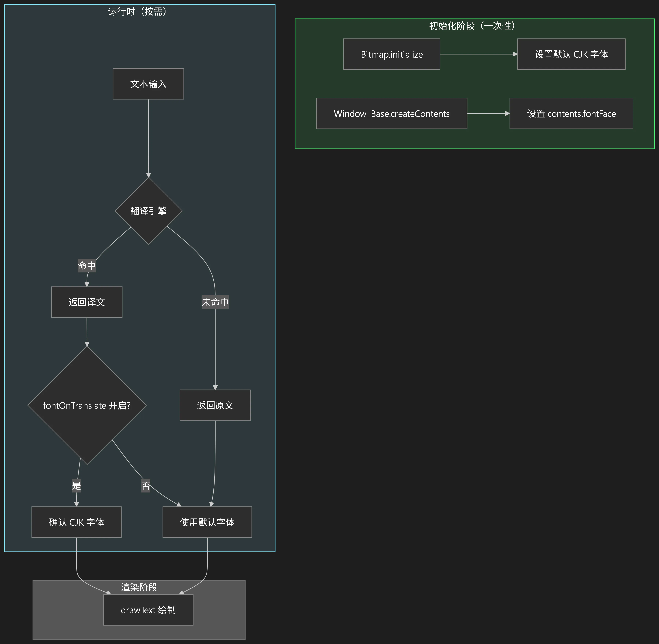Click the 使用默认字体 node
The height and width of the screenshot is (644, 659).
[207, 522]
